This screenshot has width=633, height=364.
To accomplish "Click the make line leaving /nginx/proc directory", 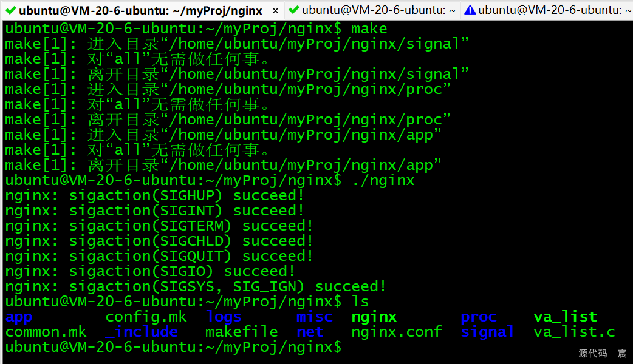I will (x=228, y=120).
